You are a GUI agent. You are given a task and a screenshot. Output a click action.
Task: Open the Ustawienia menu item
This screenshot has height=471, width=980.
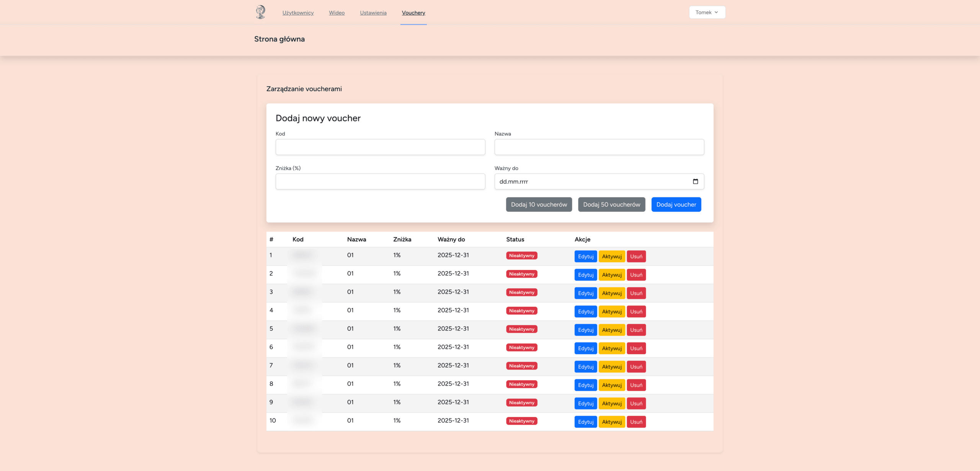point(373,13)
